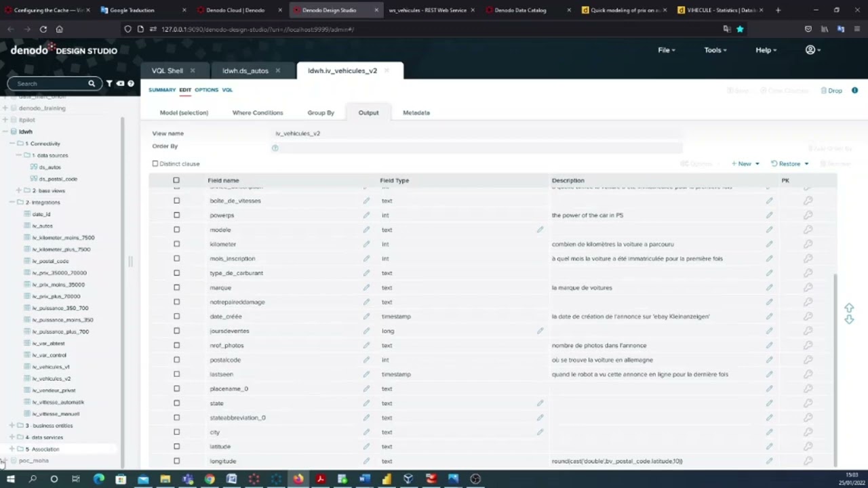This screenshot has width=868, height=488.
Task: Collapse the 1- Connectivity folder
Action: (x=12, y=144)
